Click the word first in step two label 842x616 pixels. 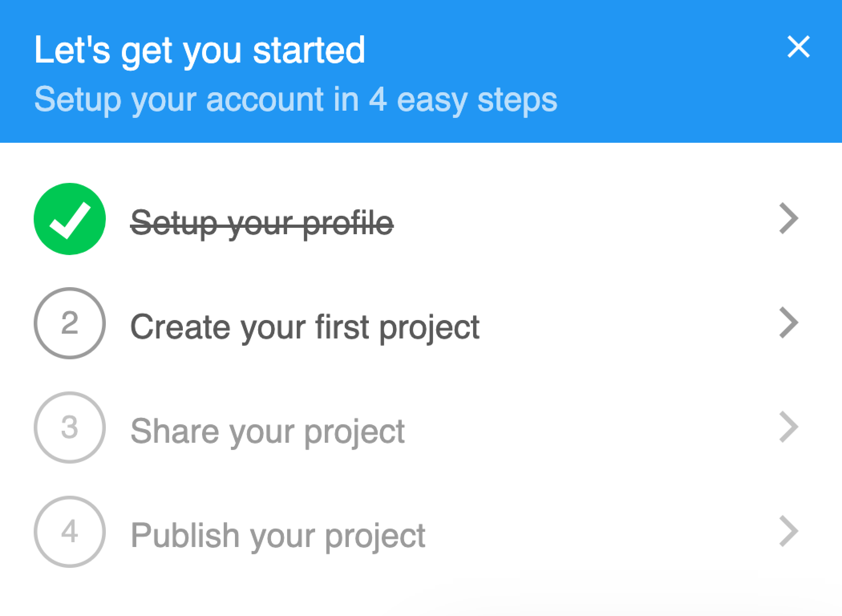(x=342, y=326)
